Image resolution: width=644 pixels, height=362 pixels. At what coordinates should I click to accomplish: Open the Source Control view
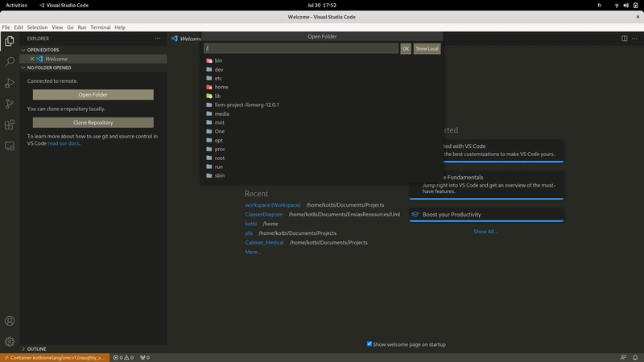pos(10,104)
